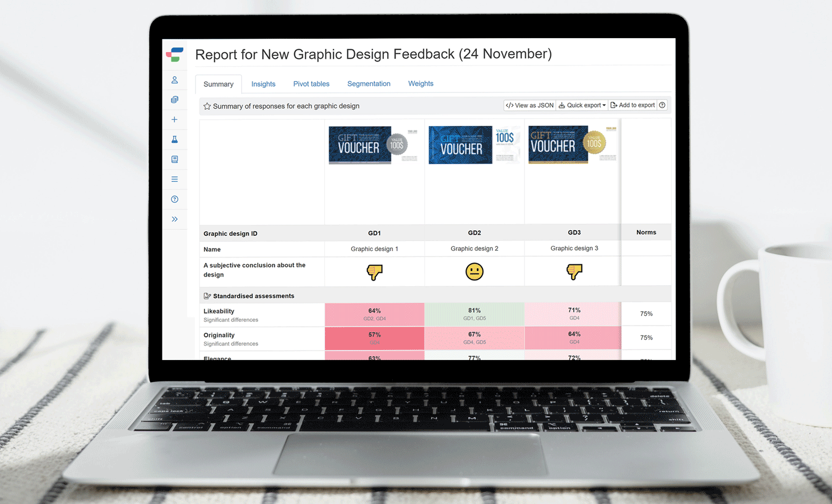
Task: Click the View as JSON button
Action: [529, 105]
